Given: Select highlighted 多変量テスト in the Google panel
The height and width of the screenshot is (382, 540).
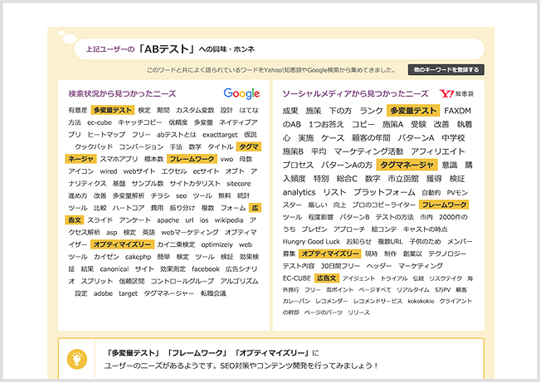Looking at the screenshot, I should click(x=113, y=110).
